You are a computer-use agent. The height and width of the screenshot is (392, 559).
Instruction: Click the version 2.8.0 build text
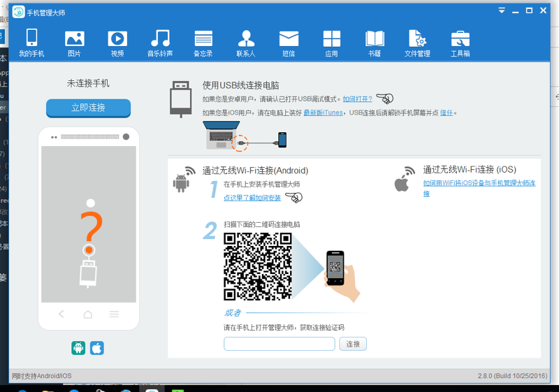pos(512,376)
